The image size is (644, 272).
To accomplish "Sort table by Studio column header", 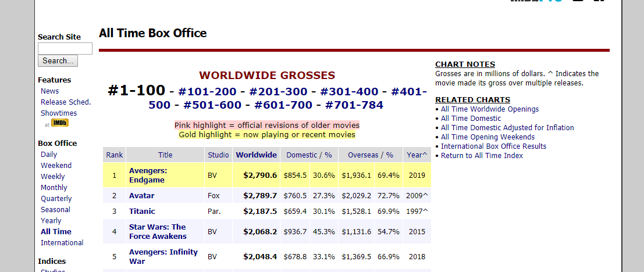I will pyautogui.click(x=219, y=155).
